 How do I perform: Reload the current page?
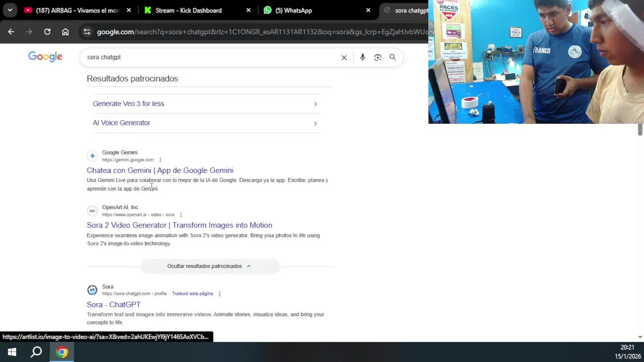tap(47, 32)
